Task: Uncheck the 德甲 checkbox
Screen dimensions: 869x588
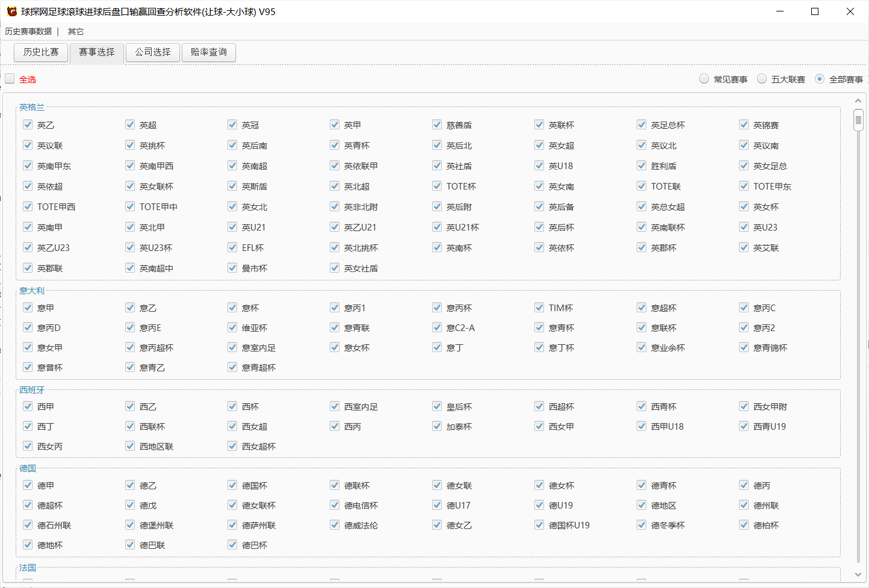Action: (x=28, y=485)
